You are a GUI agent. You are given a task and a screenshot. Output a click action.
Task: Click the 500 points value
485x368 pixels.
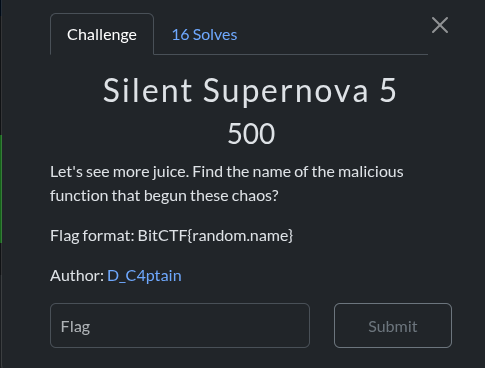pos(251,134)
